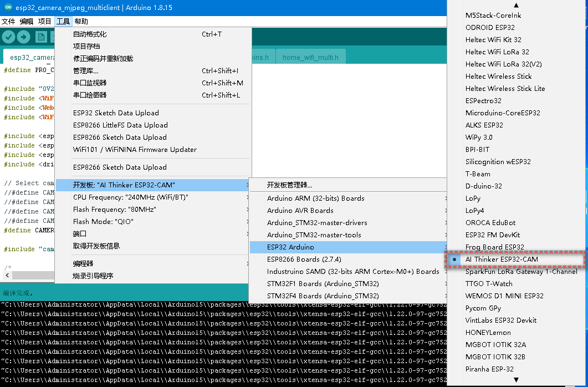
Task: Expand Flash Frequency 80MHz submenu
Action: click(x=152, y=209)
